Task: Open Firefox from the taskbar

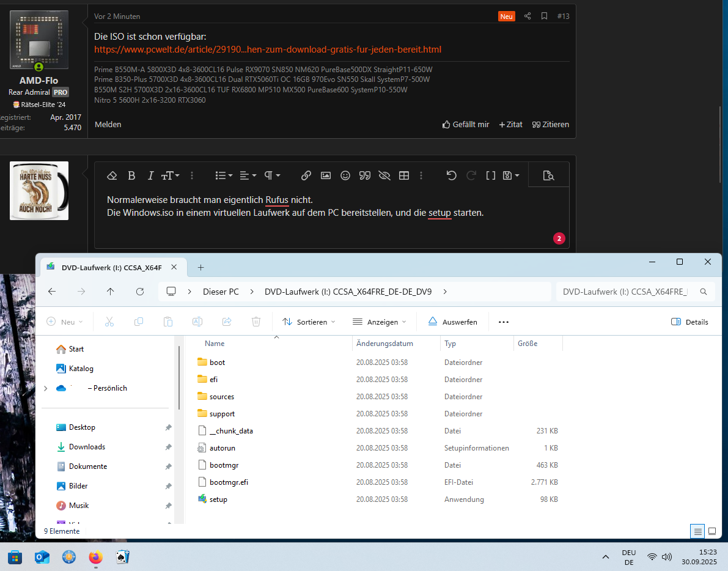Action: [95, 557]
